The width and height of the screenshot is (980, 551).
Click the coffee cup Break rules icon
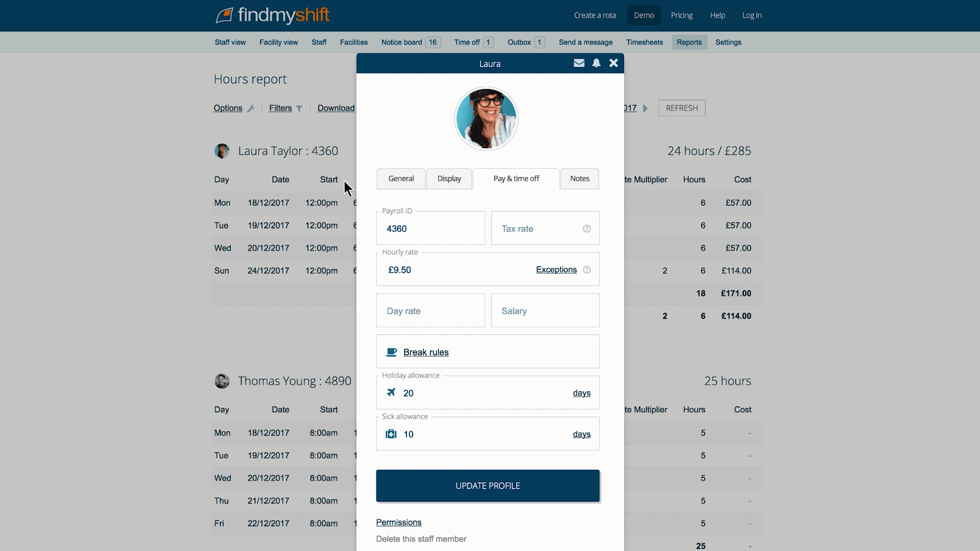[391, 352]
